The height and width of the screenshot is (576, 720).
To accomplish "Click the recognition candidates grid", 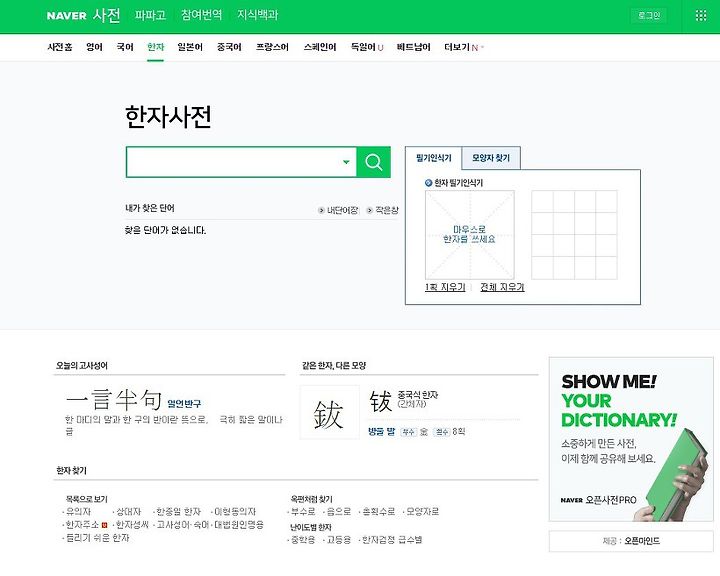I will [x=574, y=235].
